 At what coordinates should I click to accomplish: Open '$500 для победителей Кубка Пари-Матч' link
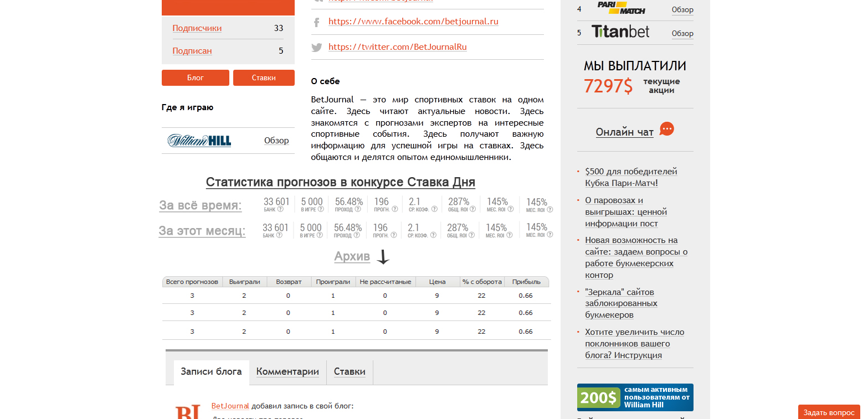[631, 177]
